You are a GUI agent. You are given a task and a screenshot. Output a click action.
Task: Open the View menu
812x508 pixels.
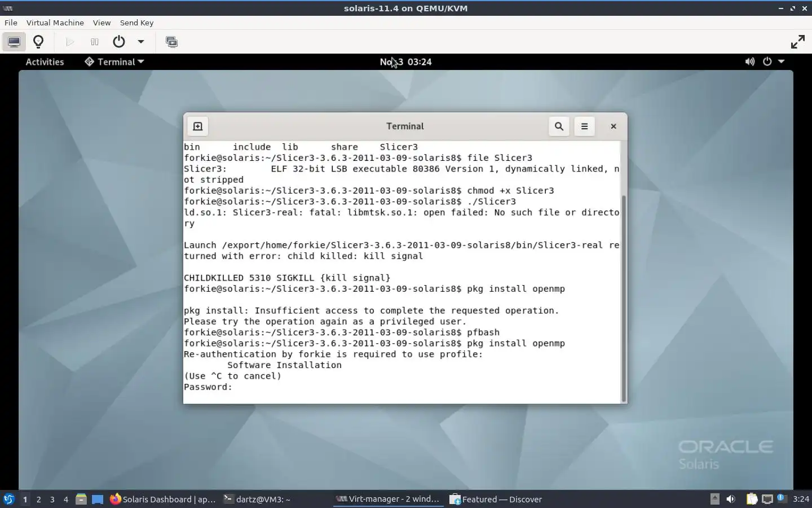tap(101, 23)
